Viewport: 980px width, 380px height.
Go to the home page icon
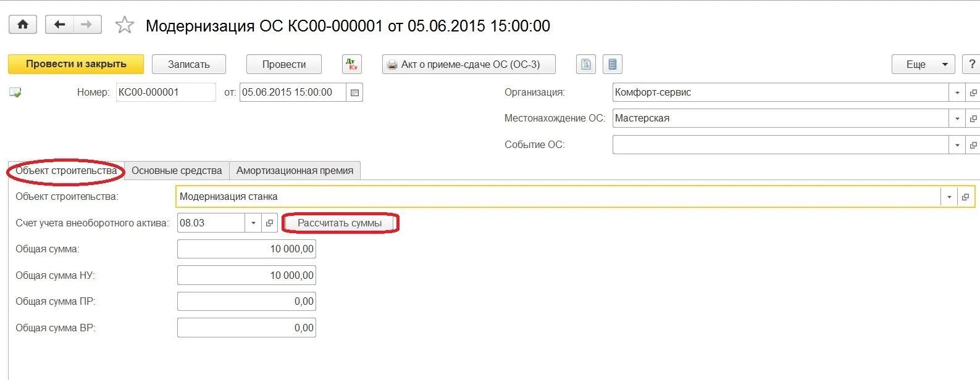tap(23, 25)
